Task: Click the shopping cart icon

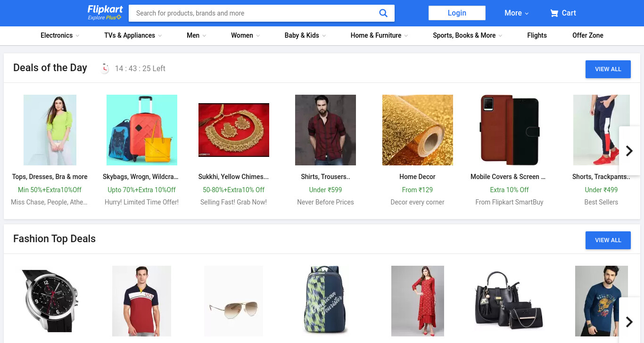Action: (x=554, y=13)
